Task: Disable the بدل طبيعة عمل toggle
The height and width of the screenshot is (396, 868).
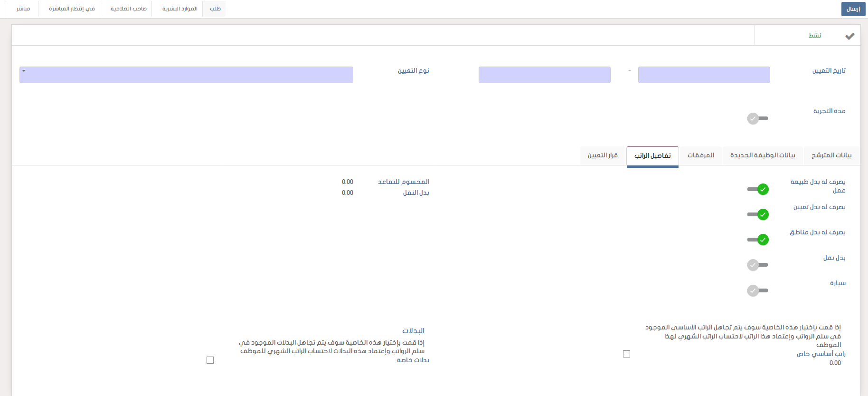Action: (x=758, y=189)
